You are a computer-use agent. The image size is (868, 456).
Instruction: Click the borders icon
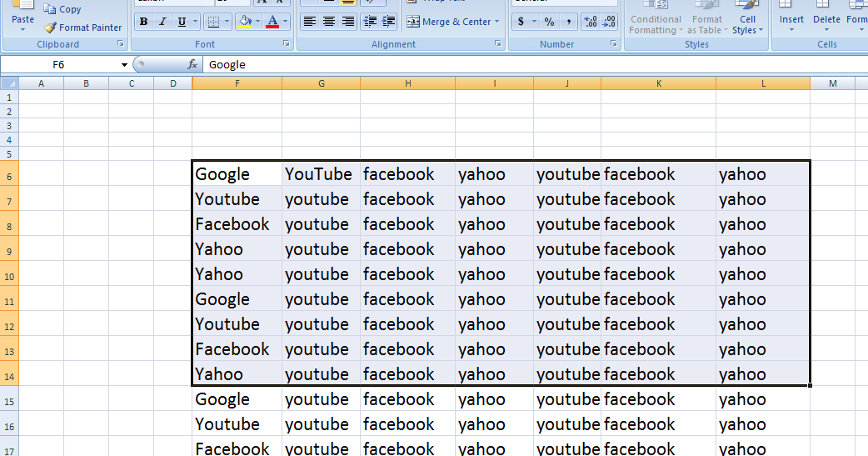[213, 23]
